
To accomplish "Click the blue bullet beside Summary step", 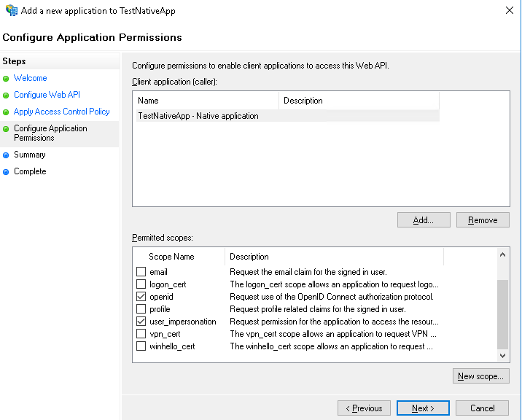I will (6, 155).
